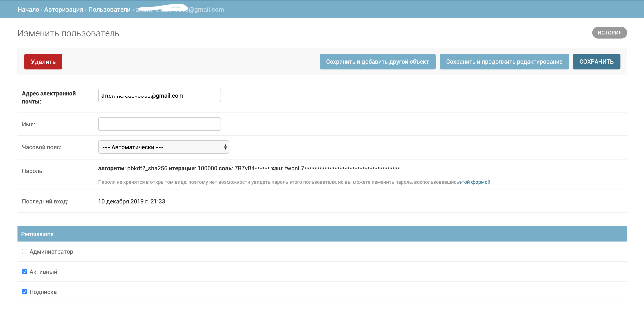Focus the email address input field
This screenshot has width=644, height=313.
coord(159,96)
